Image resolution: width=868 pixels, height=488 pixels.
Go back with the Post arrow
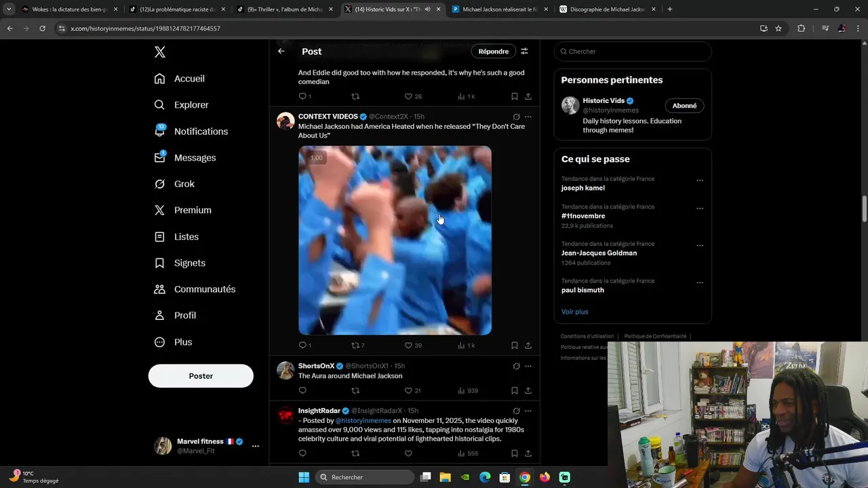coord(281,52)
